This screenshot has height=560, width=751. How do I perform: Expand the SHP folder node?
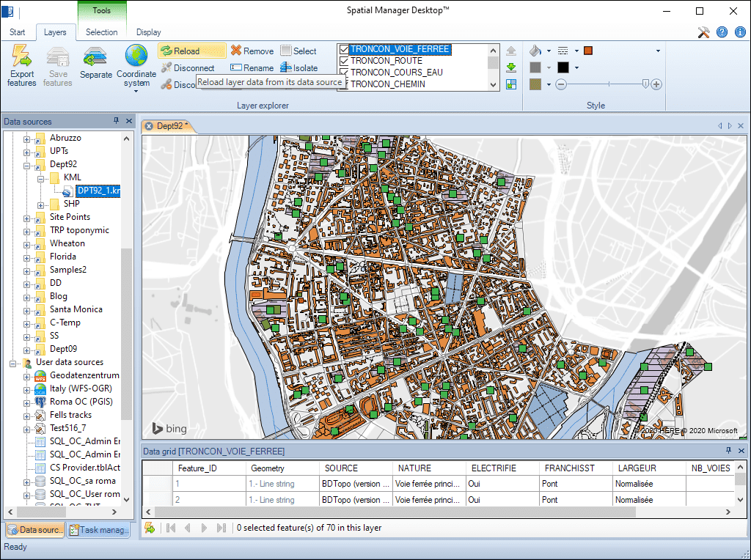(41, 205)
